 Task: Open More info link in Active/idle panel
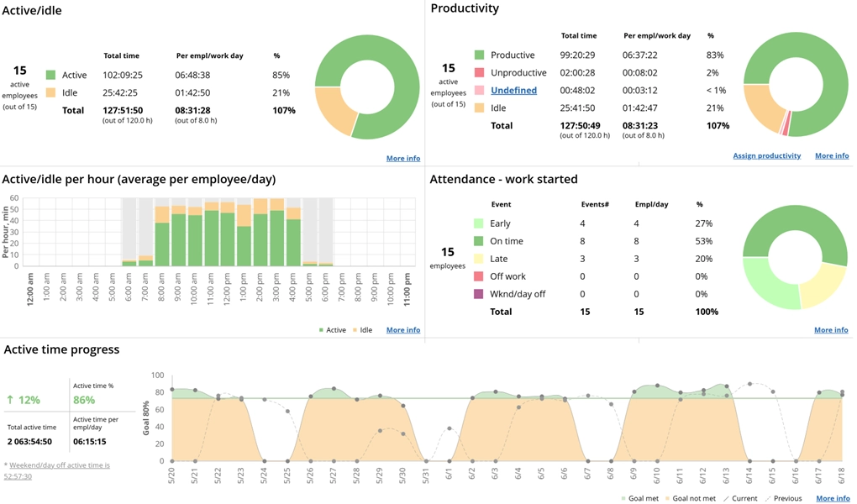click(x=402, y=158)
